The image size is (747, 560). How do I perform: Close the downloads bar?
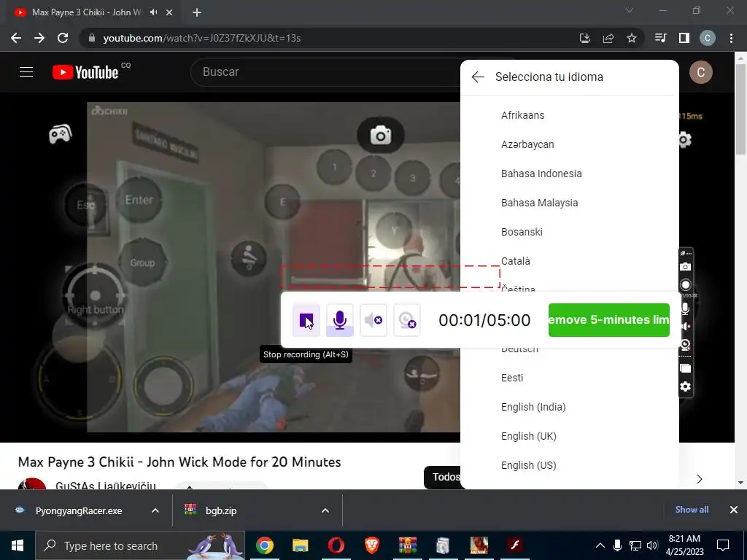(x=734, y=510)
